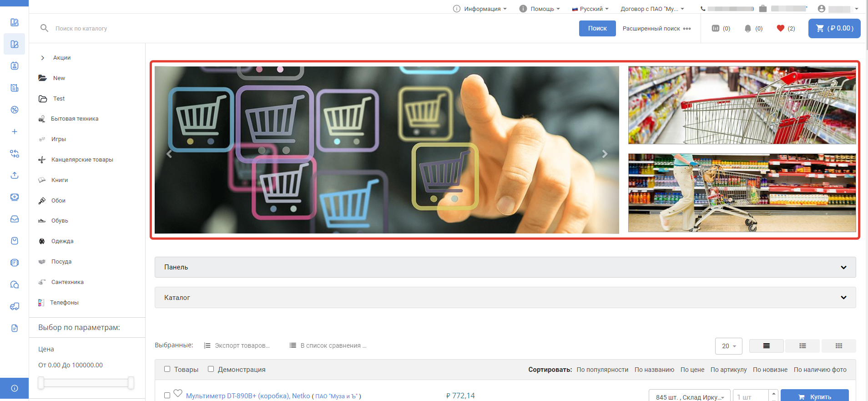Click the right price slider handle

[x=131, y=383]
